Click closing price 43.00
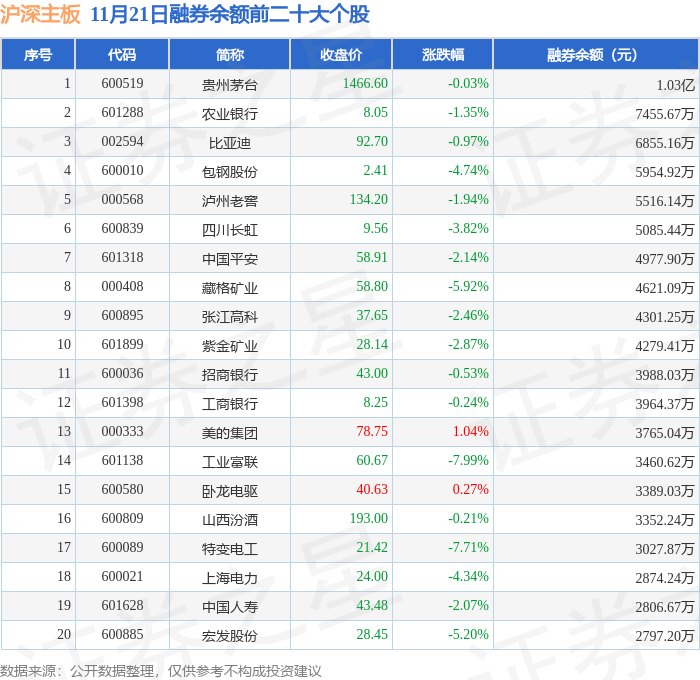The height and width of the screenshot is (680, 700). (x=372, y=374)
